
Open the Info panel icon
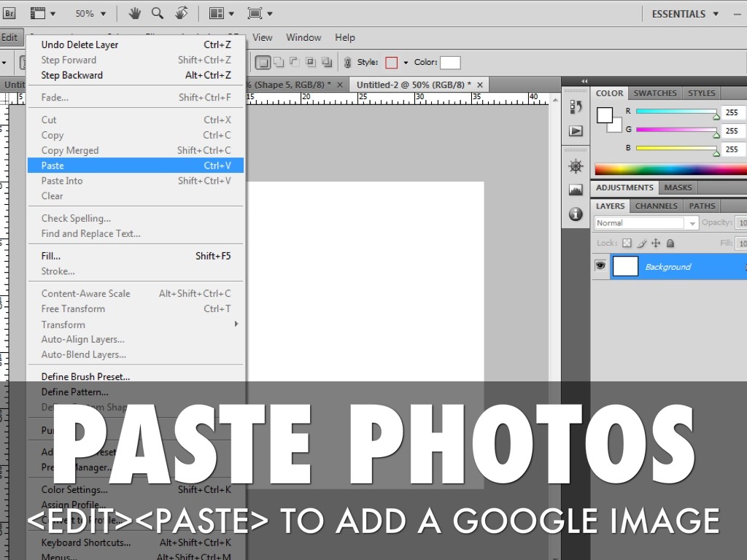(x=576, y=214)
